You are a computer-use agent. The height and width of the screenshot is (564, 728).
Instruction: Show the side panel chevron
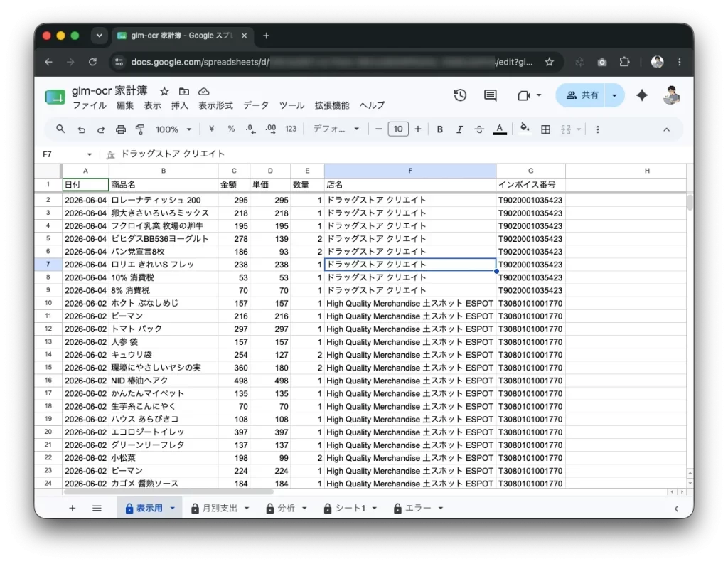676,509
